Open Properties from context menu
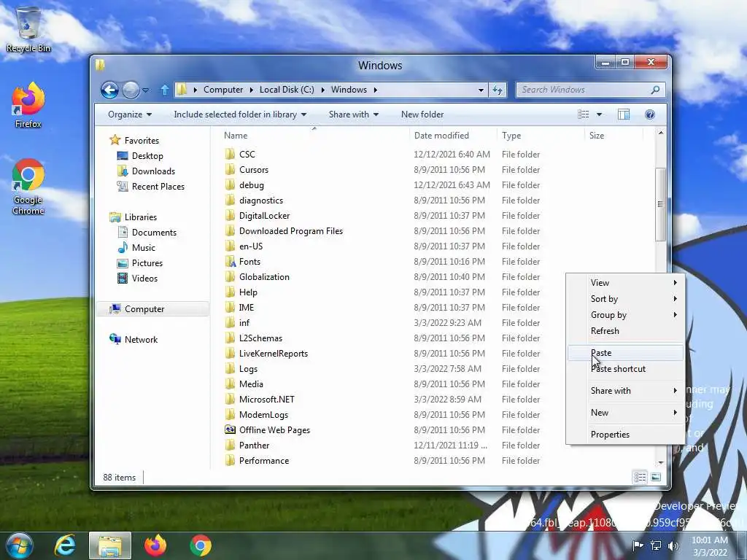The image size is (747, 560). coord(625,435)
